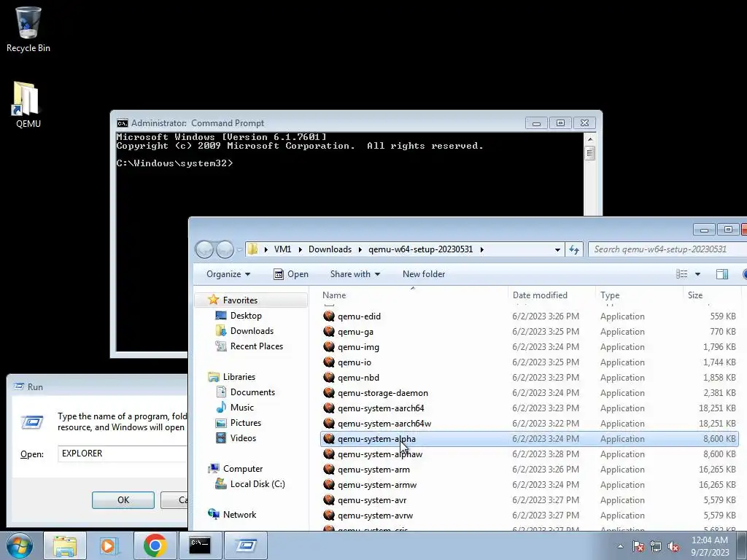Click New folder on the toolbar
The image size is (747, 560).
tap(424, 274)
